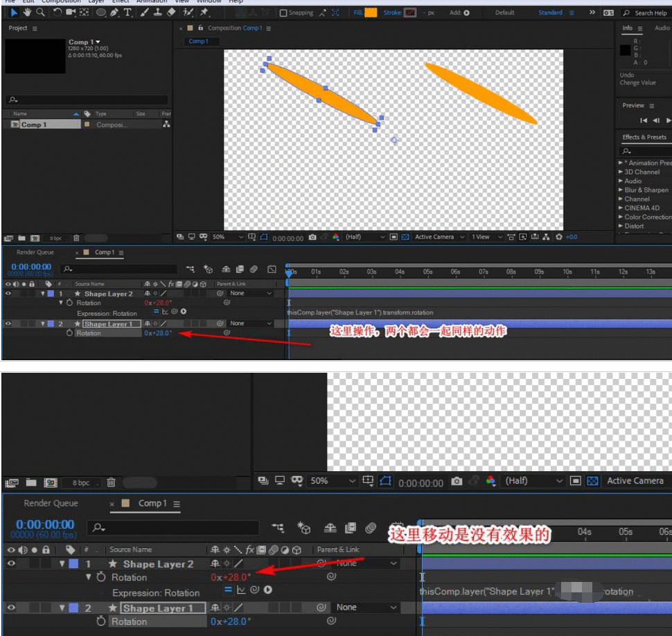Select the Pen tool

tap(114, 12)
